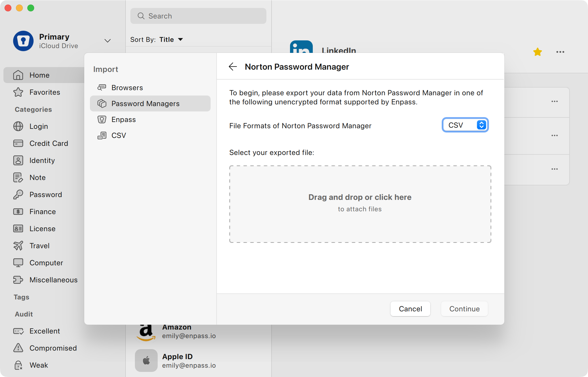This screenshot has width=588, height=377.
Task: Click the CSV import file icon
Action: (102, 135)
